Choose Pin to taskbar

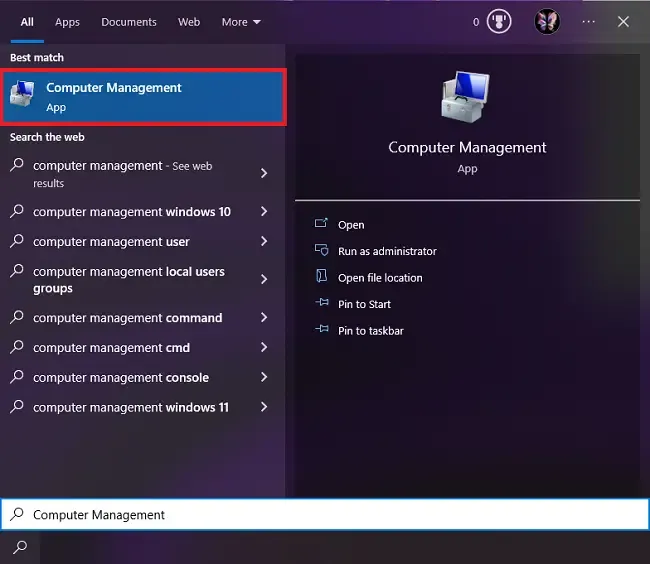coord(371,331)
